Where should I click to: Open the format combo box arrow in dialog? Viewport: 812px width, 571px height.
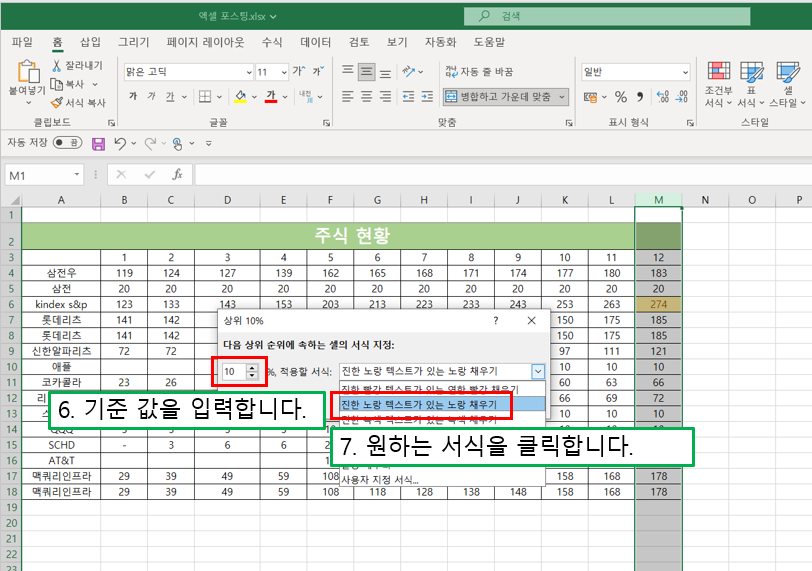pos(538,371)
